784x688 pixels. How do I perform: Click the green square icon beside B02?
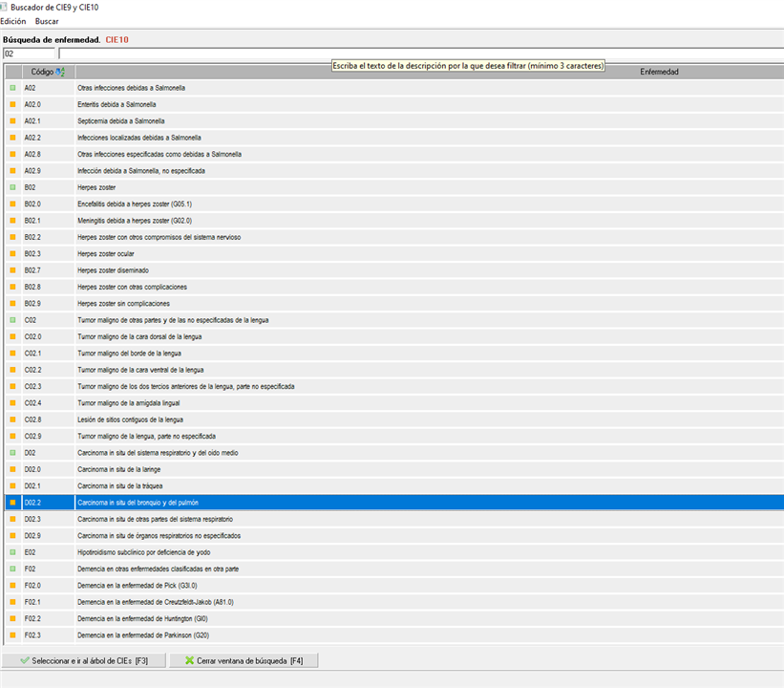click(x=12, y=187)
